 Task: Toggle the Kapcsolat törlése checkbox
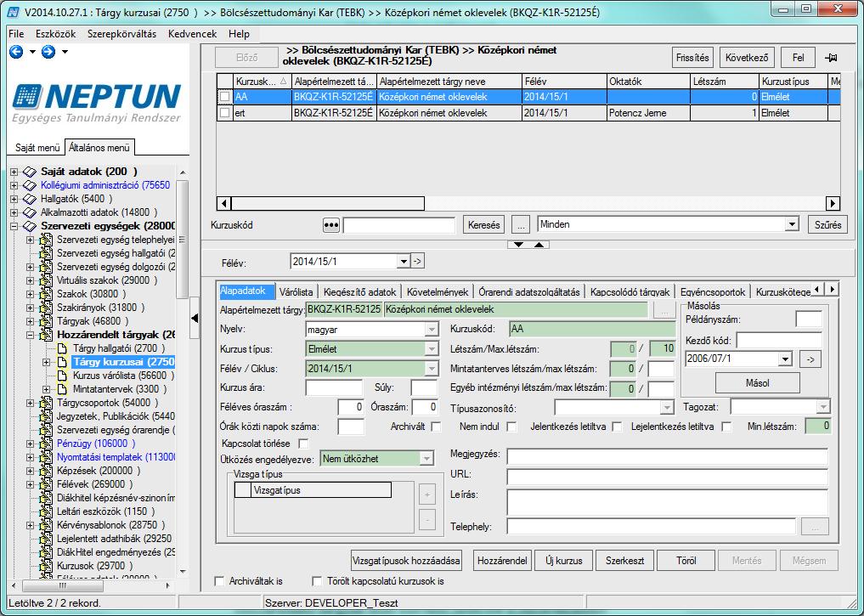(x=303, y=444)
